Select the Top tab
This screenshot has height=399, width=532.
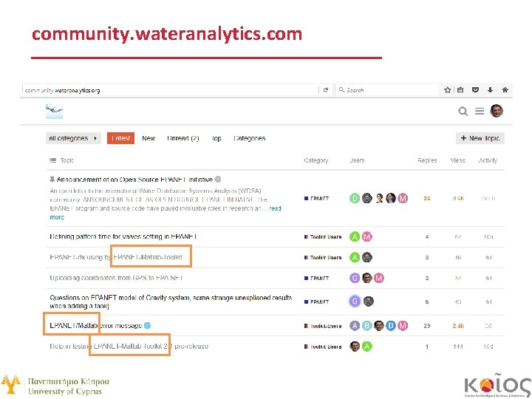click(x=216, y=138)
